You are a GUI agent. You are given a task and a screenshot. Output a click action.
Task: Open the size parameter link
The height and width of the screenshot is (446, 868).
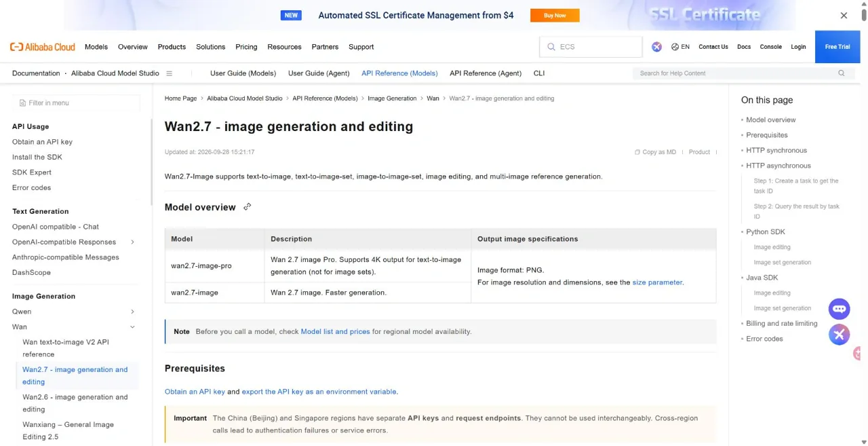coord(657,282)
